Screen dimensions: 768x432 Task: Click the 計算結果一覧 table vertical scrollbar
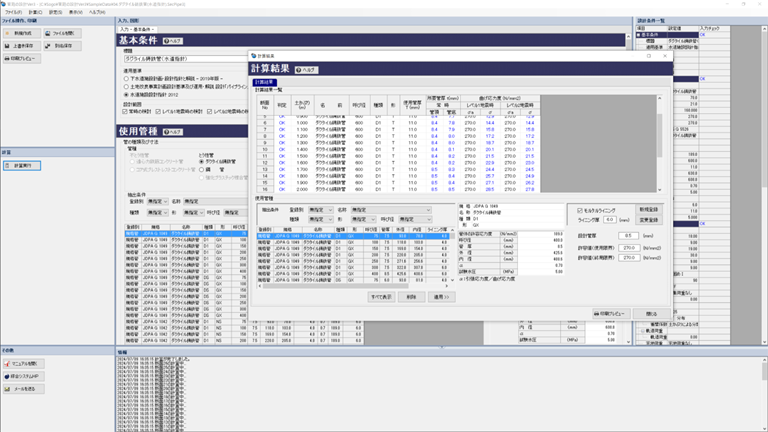tap(659, 144)
